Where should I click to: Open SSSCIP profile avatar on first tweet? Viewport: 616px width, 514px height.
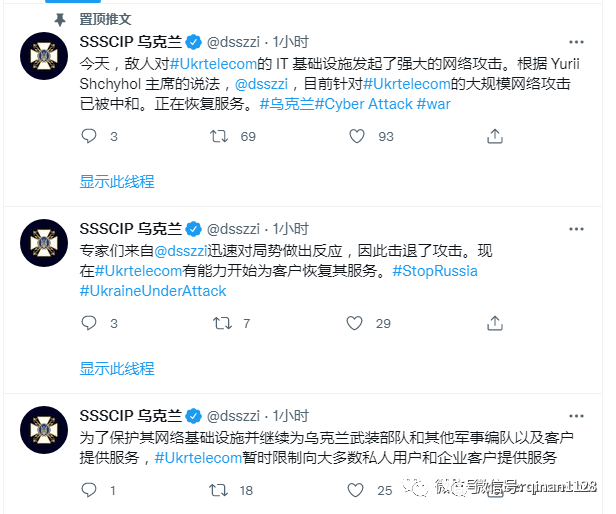coord(44,56)
